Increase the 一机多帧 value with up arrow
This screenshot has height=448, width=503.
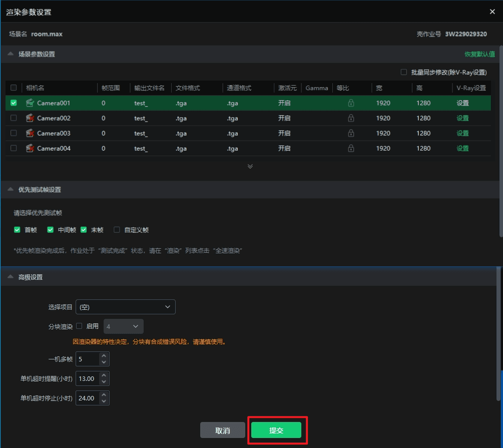coord(104,356)
